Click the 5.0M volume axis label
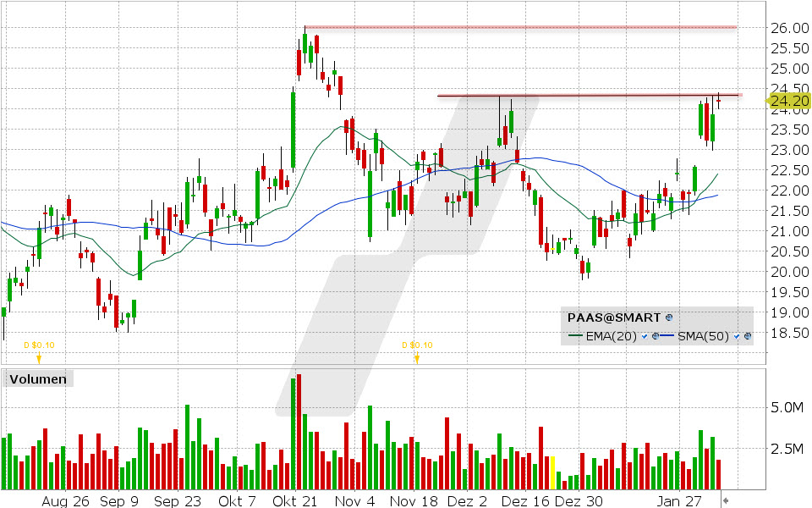Screen dimensions: 812x508 787,407
